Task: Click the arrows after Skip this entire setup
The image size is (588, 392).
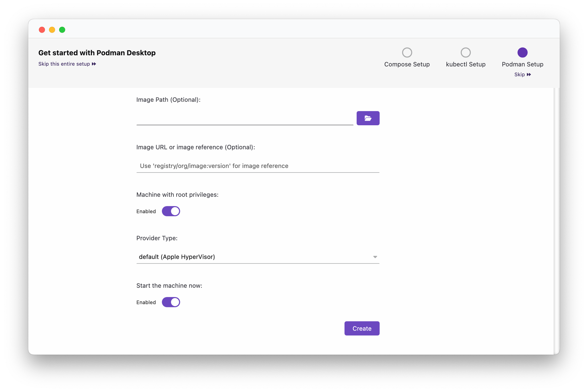Action: (x=94, y=64)
